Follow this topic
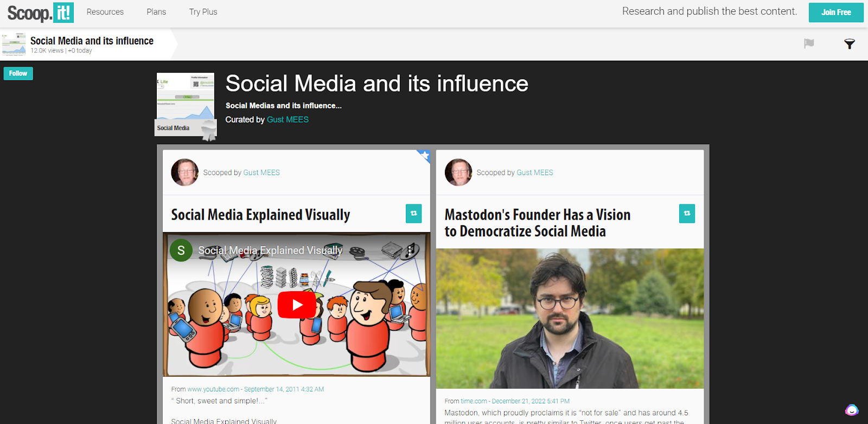 pyautogui.click(x=18, y=73)
